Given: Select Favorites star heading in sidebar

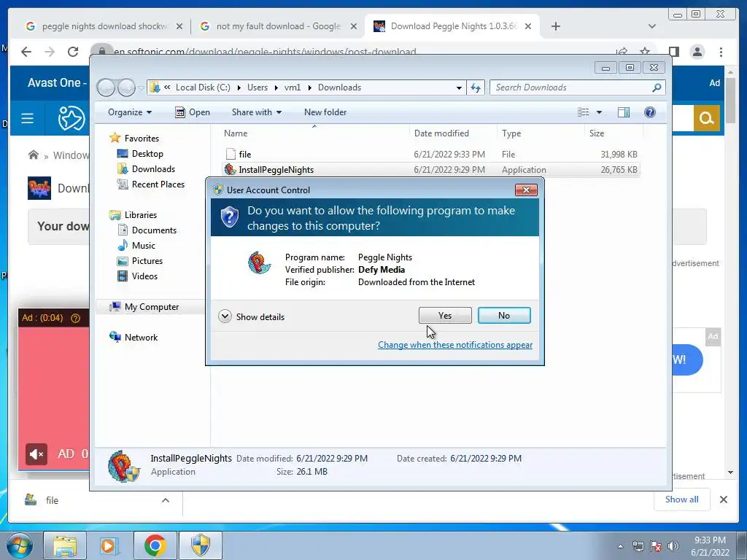Looking at the screenshot, I should (x=142, y=138).
